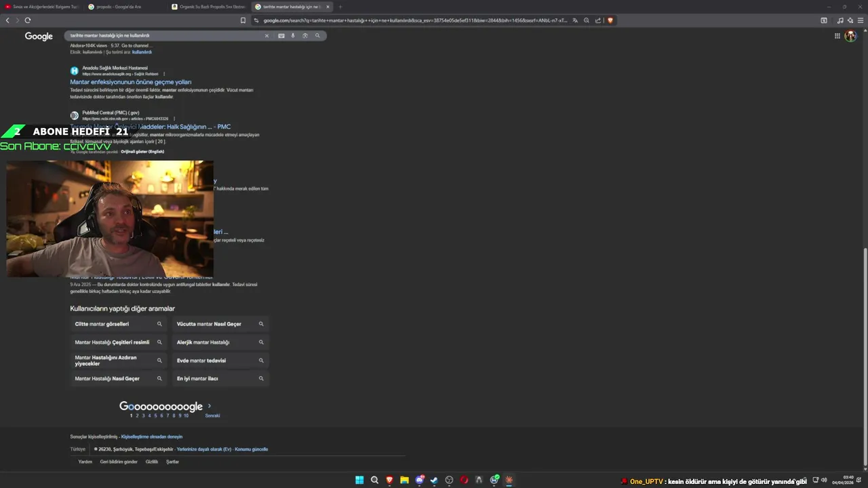868x488 pixels.
Task: Go back using the browser back arrow
Action: tap(7, 20)
